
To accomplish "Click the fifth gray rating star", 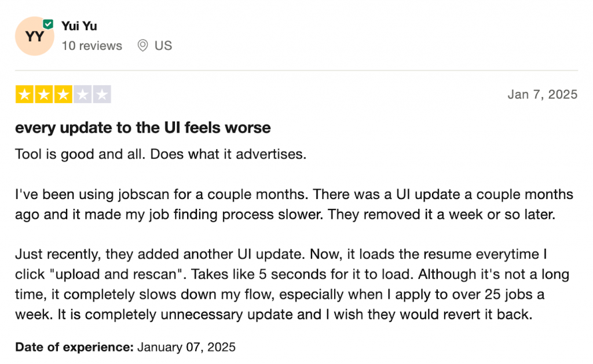I will (x=101, y=95).
